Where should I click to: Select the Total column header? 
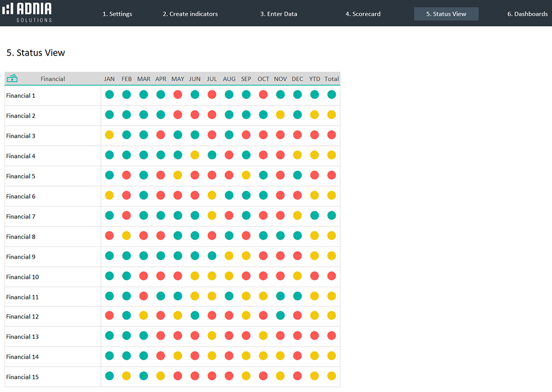(332, 79)
